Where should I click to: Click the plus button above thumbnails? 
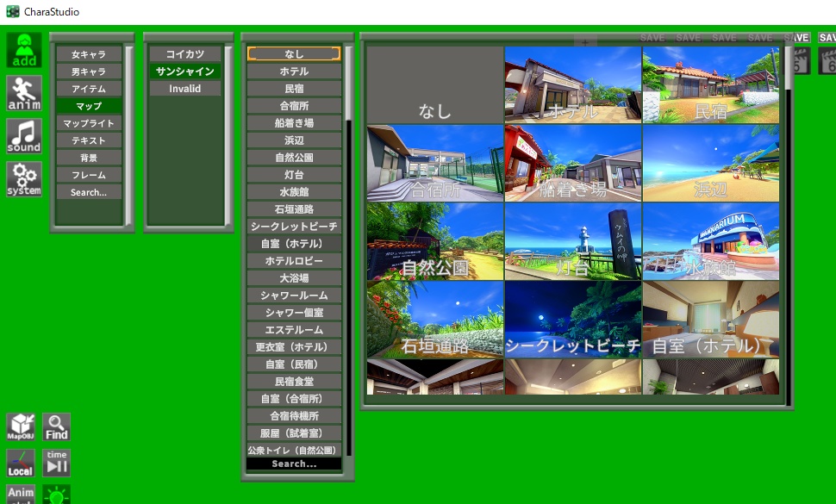click(584, 42)
